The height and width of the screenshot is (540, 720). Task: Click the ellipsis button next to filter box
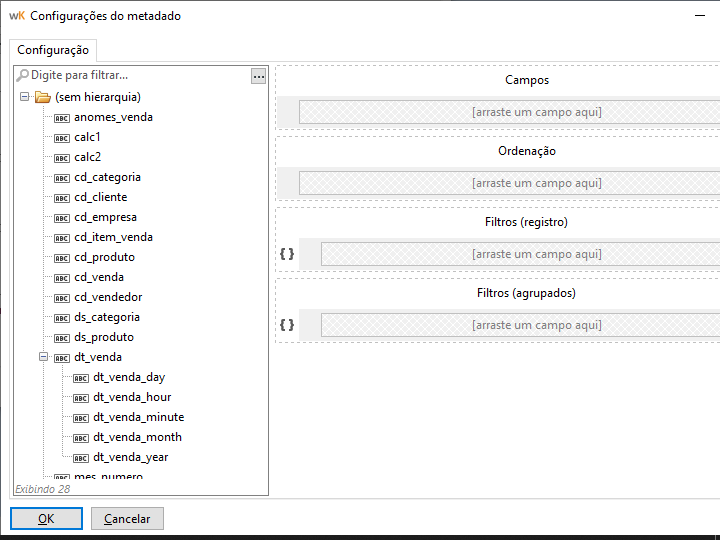tap(258, 76)
